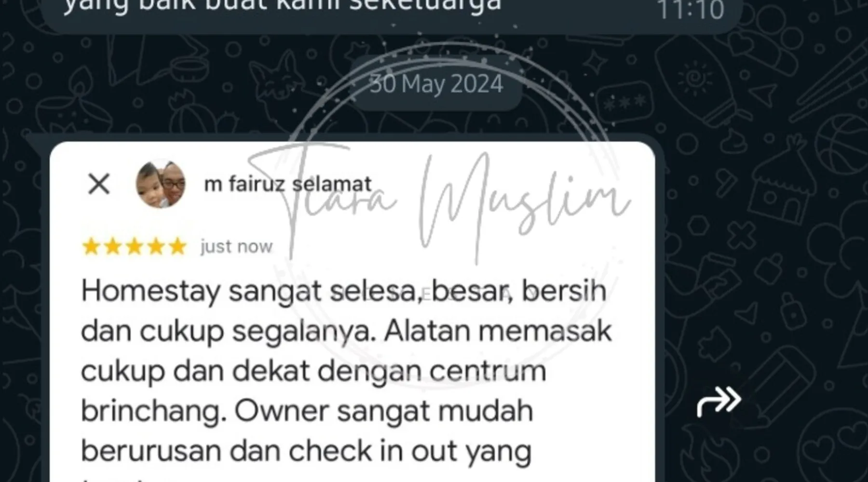868x482 pixels.
Task: Select the fifth yellow rating star
Action: point(177,246)
